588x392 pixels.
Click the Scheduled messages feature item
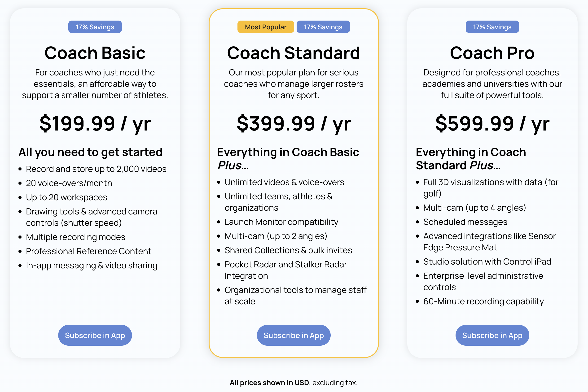coord(465,222)
